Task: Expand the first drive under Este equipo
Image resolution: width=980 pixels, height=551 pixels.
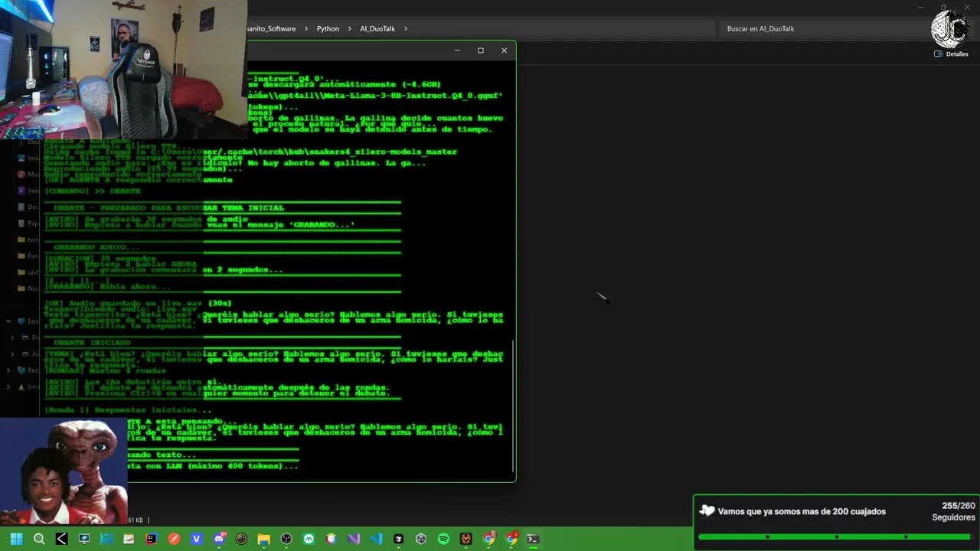Action: point(13,337)
